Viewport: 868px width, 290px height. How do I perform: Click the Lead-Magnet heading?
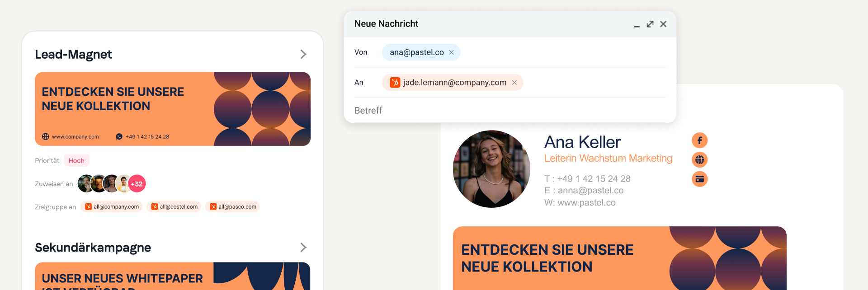pos(73,54)
